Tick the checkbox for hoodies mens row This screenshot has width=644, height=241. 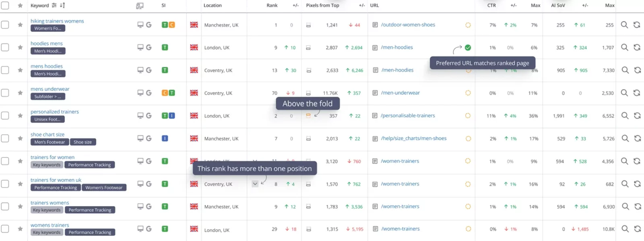click(x=5, y=47)
